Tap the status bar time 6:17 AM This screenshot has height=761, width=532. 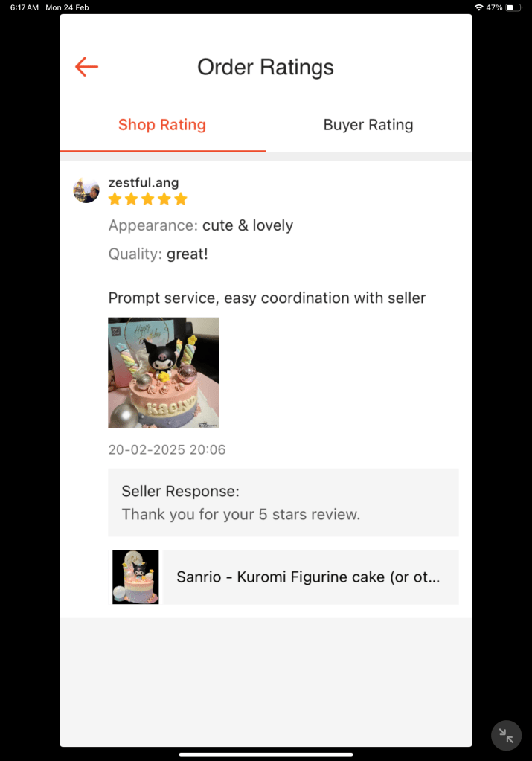(x=25, y=7)
